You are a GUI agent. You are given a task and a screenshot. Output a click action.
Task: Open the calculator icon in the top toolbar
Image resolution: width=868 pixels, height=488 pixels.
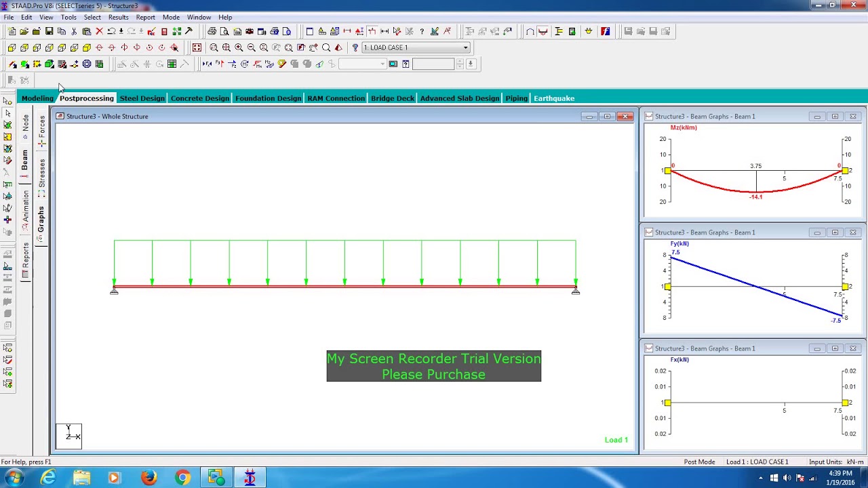164,31
